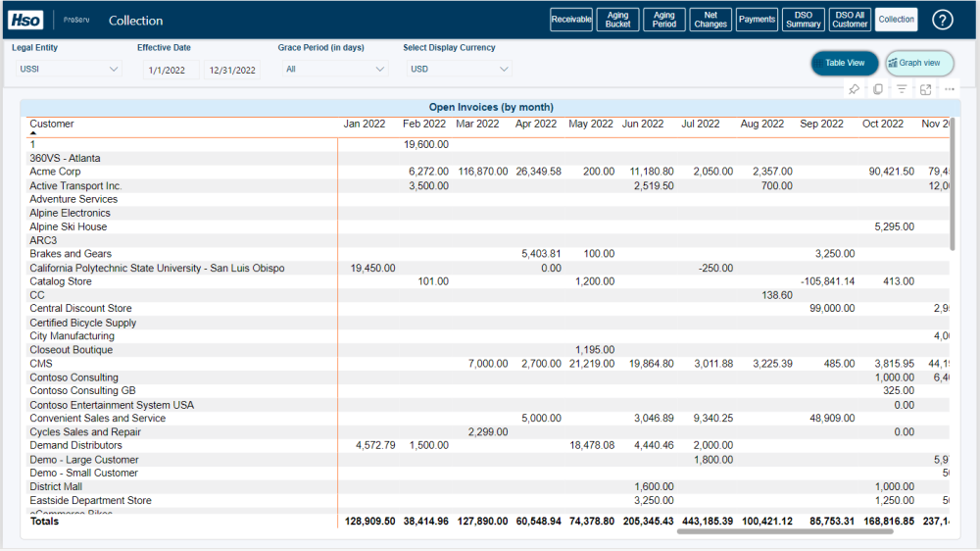Viewport: 980px width, 551px height.
Task: Pin the Open Invoices visual
Action: pyautogui.click(x=854, y=89)
